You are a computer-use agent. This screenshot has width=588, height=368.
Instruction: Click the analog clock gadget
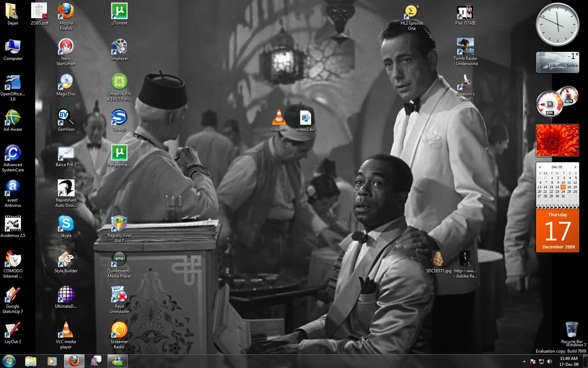[x=558, y=25]
